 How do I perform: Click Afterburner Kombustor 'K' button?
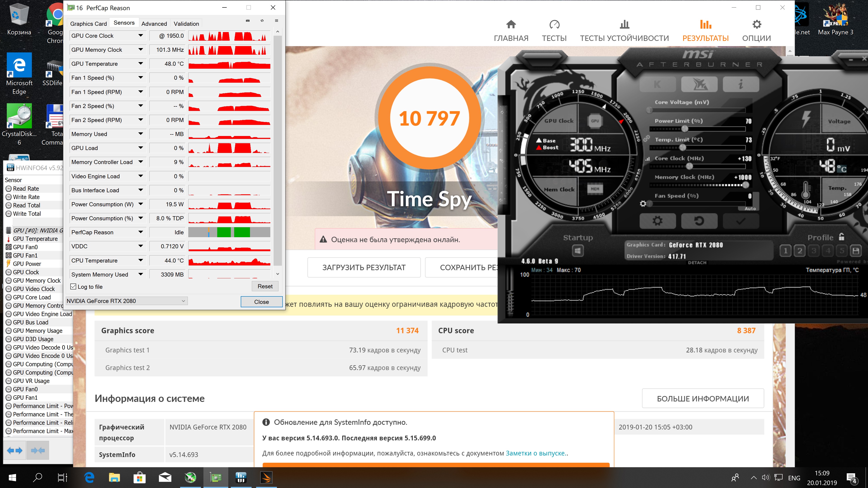tap(657, 84)
